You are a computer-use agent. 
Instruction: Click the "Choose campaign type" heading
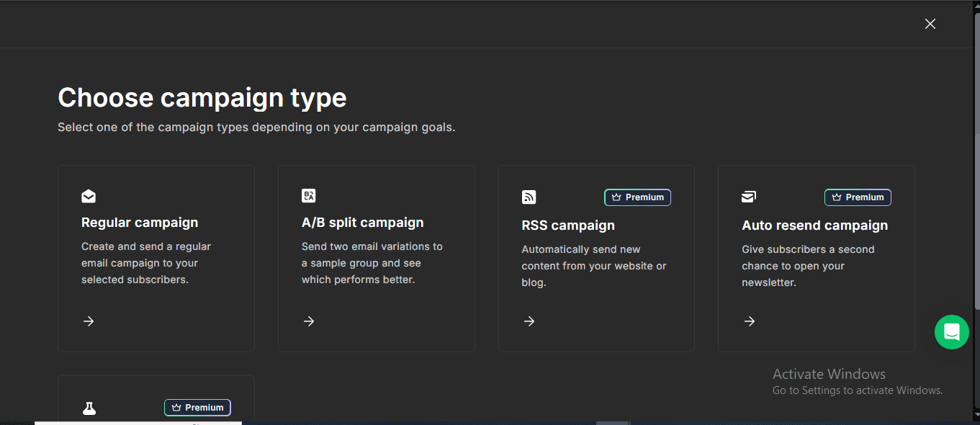[202, 97]
